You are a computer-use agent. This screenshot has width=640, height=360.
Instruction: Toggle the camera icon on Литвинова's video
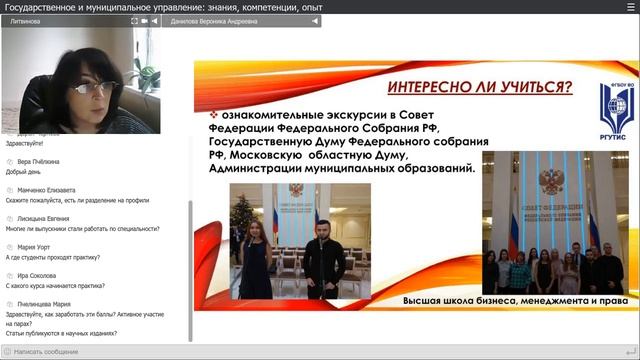(x=144, y=21)
